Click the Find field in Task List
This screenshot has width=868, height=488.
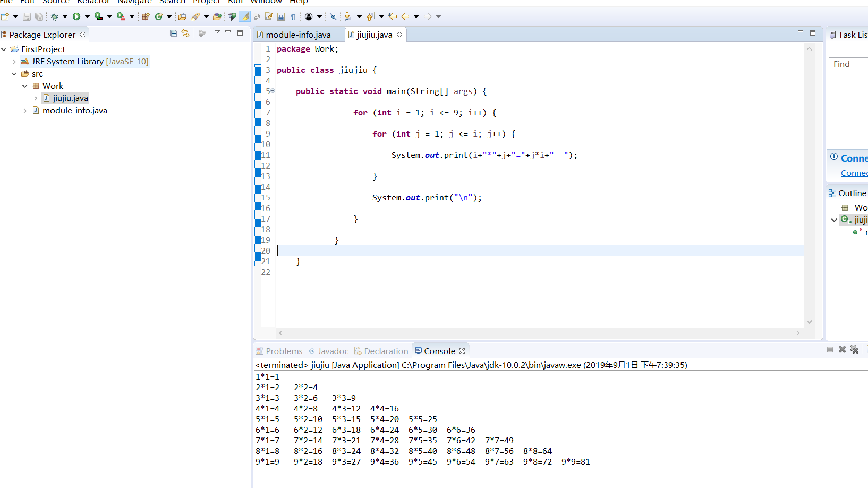point(848,64)
